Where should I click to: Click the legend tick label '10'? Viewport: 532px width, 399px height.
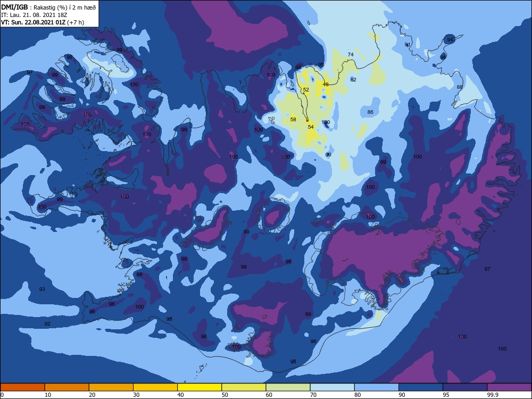[48, 395]
